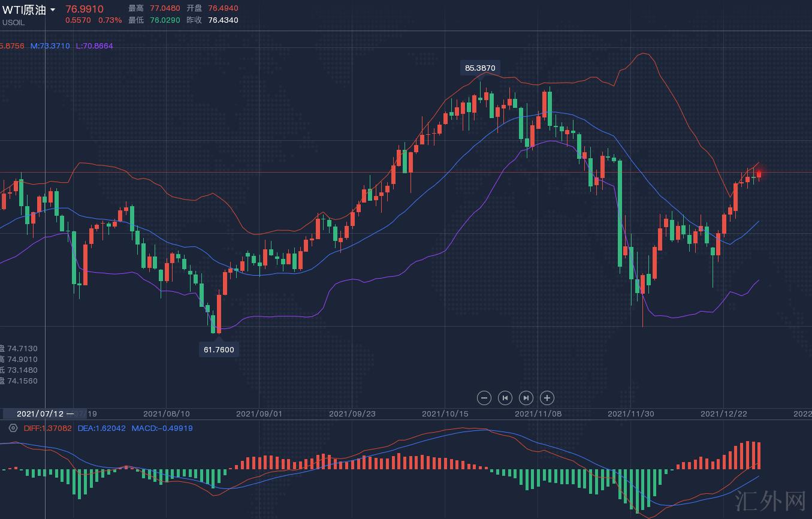Screen dimensions: 812x519
Task: Click the M:73.3710 Bollinger middle label
Action: tap(50, 46)
